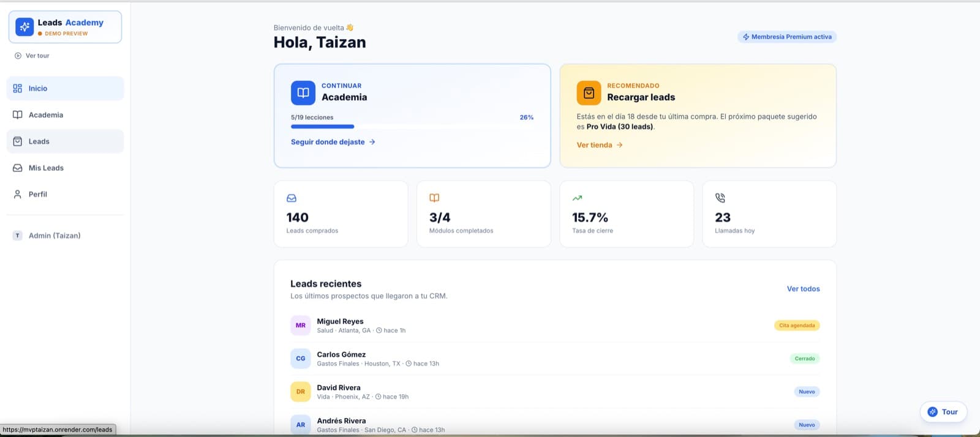The image size is (980, 437).
Task: Click the Membresía Premium activa badge
Action: pos(787,37)
